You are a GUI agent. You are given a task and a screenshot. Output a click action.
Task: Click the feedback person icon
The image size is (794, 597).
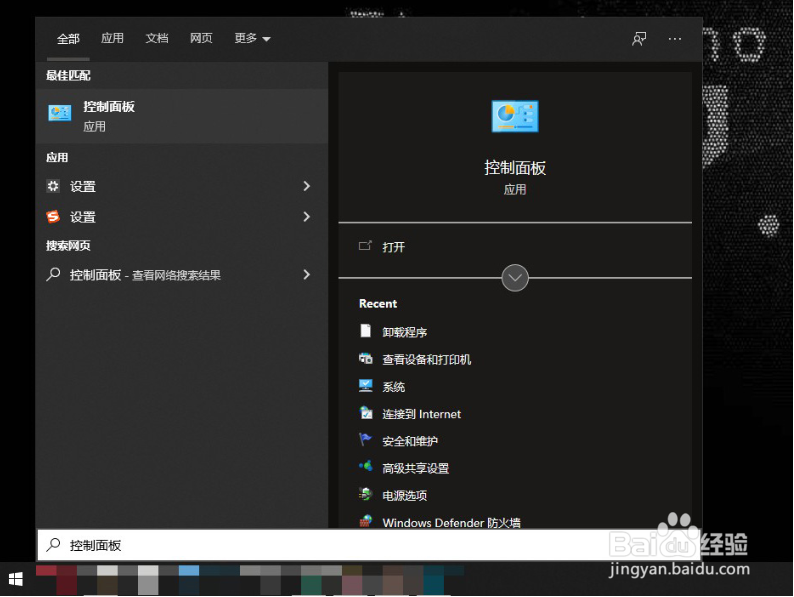click(639, 38)
